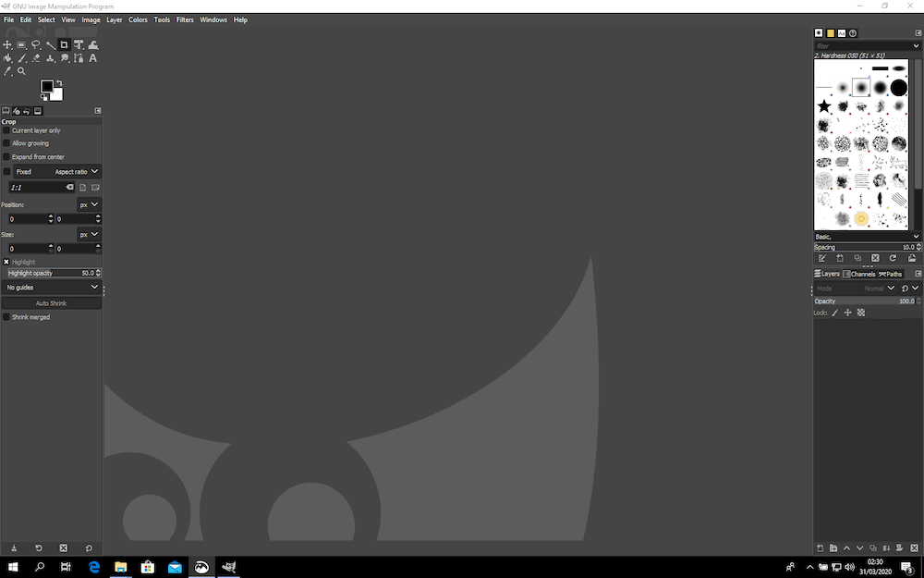Viewport: 924px width, 578px height.
Task: Click the foreground color black swatch
Action: click(x=46, y=87)
